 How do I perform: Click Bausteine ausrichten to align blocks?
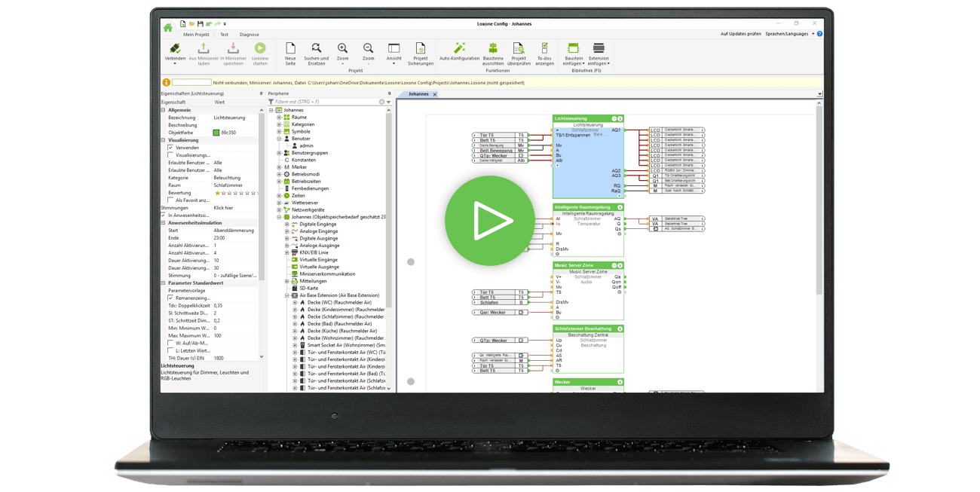point(492,51)
